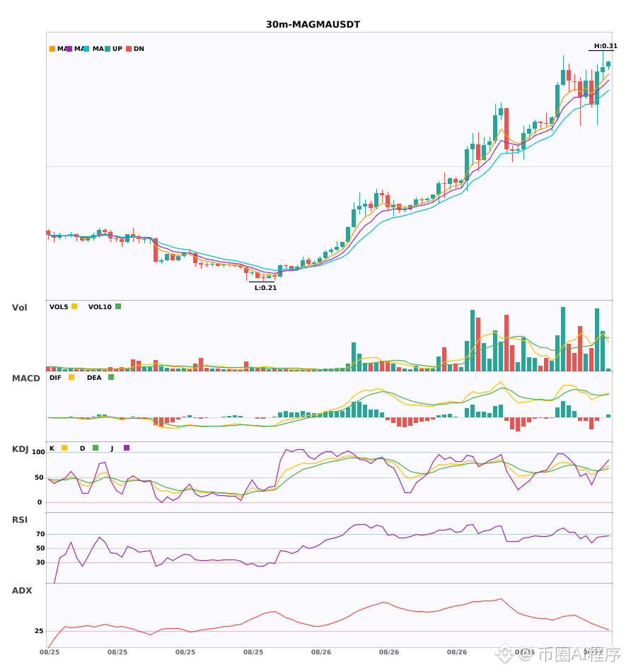Click the yellow VOL5 swatch
This screenshot has width=626, height=672.
(74, 306)
